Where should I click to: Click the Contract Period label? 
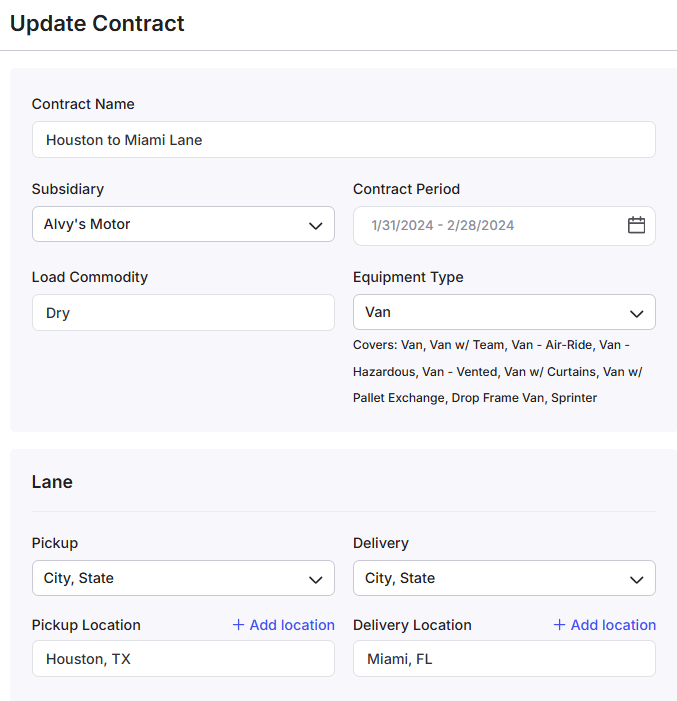[406, 189]
